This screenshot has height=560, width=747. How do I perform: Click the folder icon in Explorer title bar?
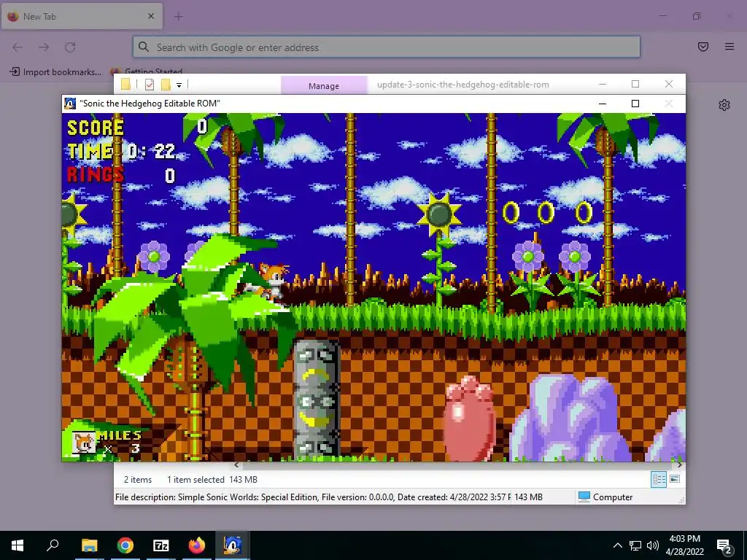(x=125, y=85)
